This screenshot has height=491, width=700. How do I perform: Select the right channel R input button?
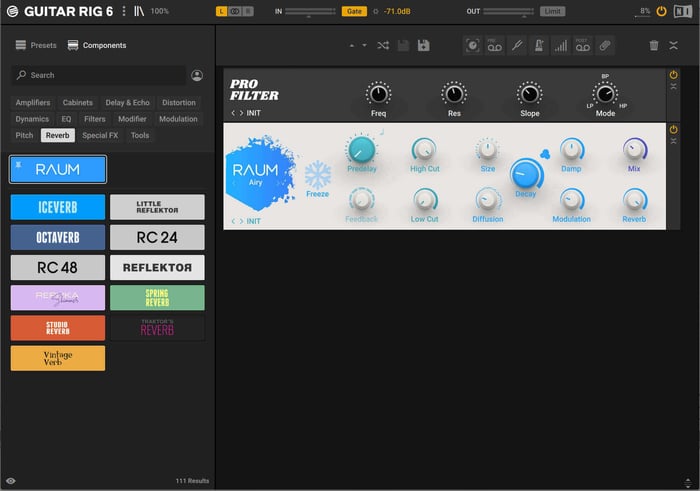(x=248, y=11)
